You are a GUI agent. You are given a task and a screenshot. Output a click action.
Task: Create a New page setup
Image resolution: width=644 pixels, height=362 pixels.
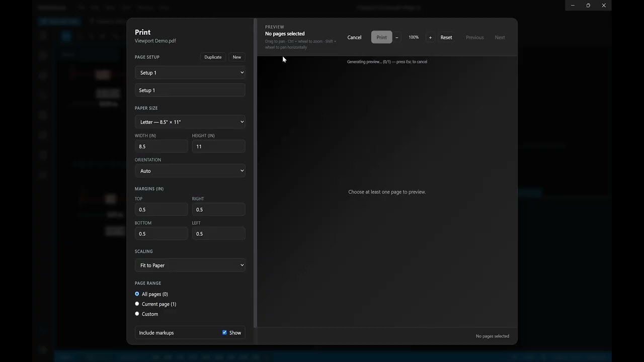tap(237, 57)
